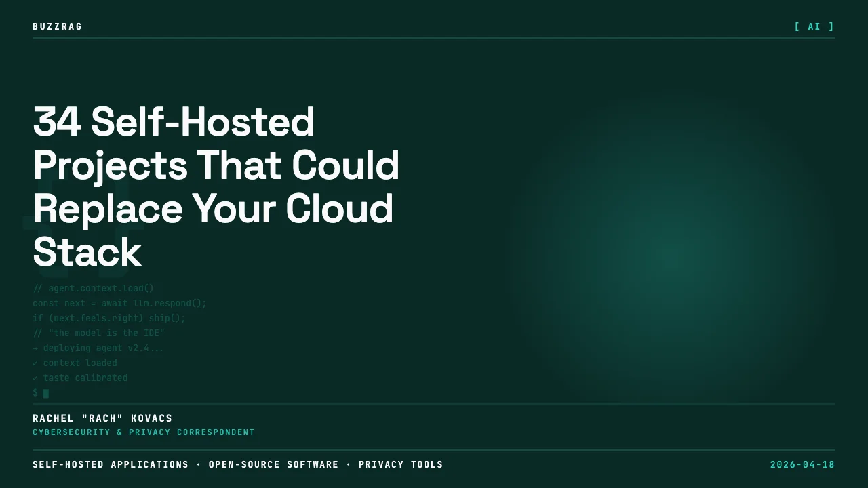The height and width of the screenshot is (488, 868).
Task: Click the author name Rachel "Rach" Kovacs
Action: pos(102,418)
